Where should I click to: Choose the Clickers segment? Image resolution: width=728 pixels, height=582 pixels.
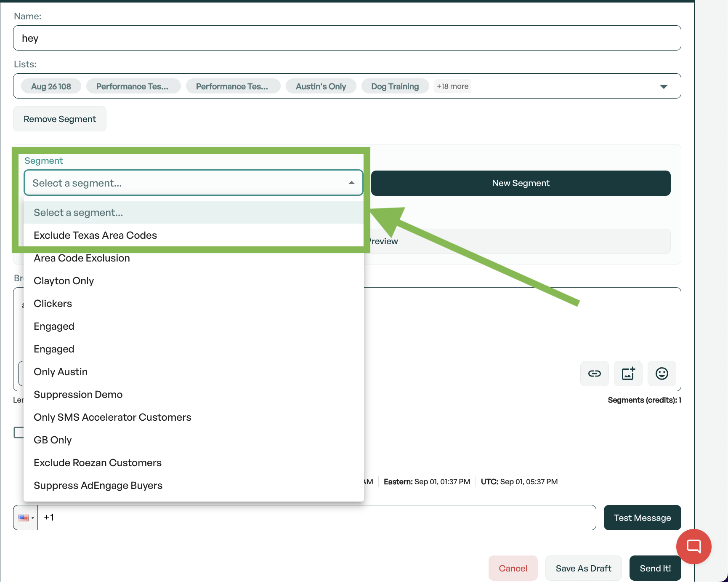pyautogui.click(x=194, y=303)
